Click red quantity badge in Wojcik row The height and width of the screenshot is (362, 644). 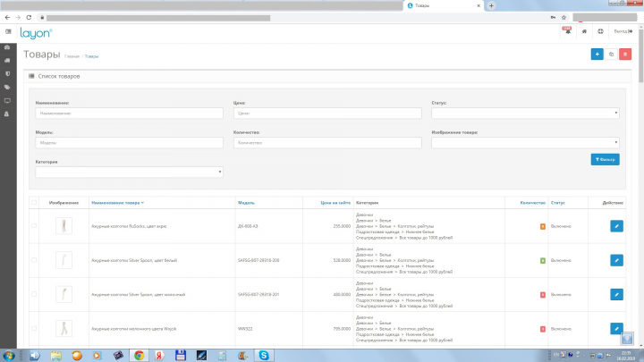pos(543,329)
